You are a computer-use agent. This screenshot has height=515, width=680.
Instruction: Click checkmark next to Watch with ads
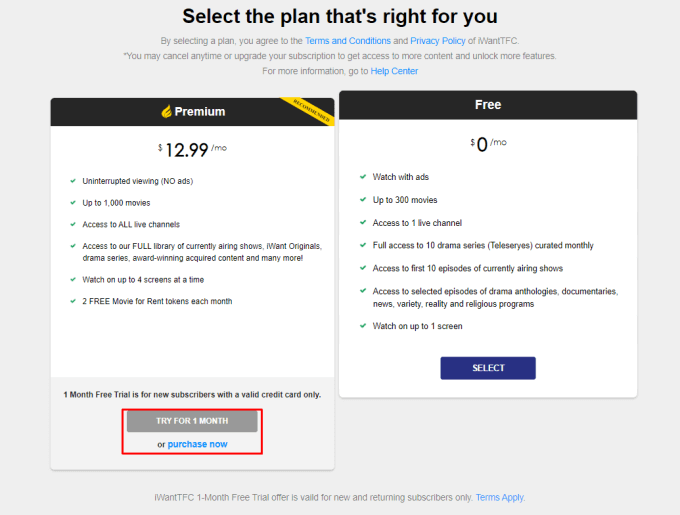[x=362, y=177]
